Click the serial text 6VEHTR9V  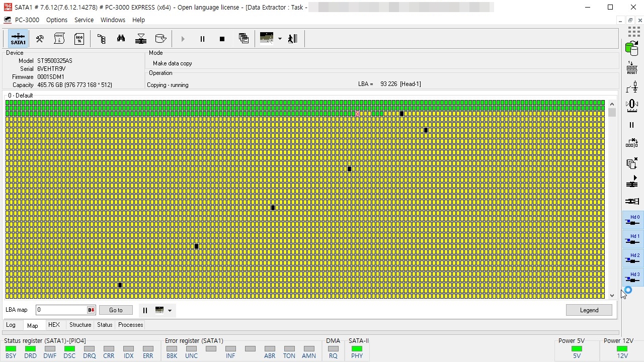click(x=51, y=69)
